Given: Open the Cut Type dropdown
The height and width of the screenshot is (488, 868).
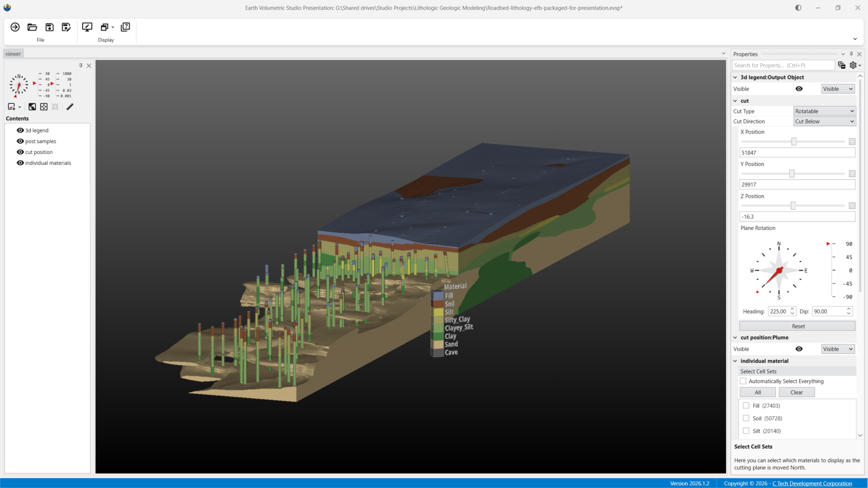Looking at the screenshot, I should point(824,111).
